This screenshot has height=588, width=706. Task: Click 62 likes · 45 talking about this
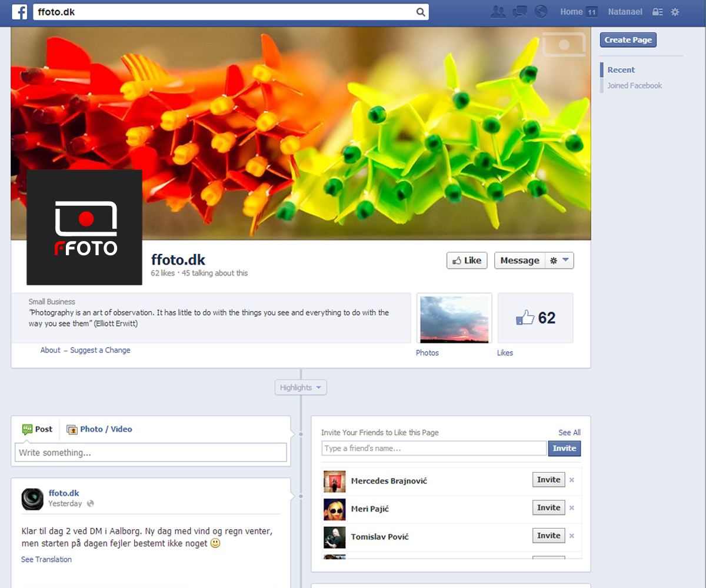pyautogui.click(x=199, y=273)
